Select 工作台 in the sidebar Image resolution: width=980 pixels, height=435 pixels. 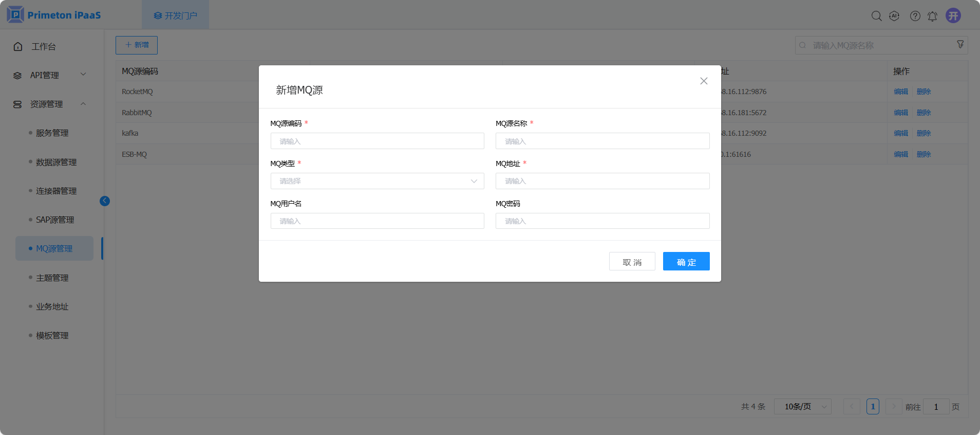[43, 46]
